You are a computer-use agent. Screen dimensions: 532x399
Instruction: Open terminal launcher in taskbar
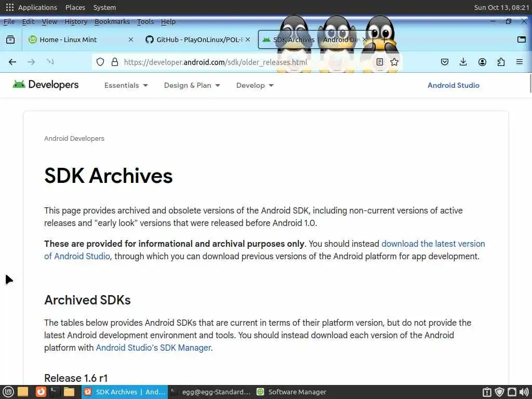[54, 392]
